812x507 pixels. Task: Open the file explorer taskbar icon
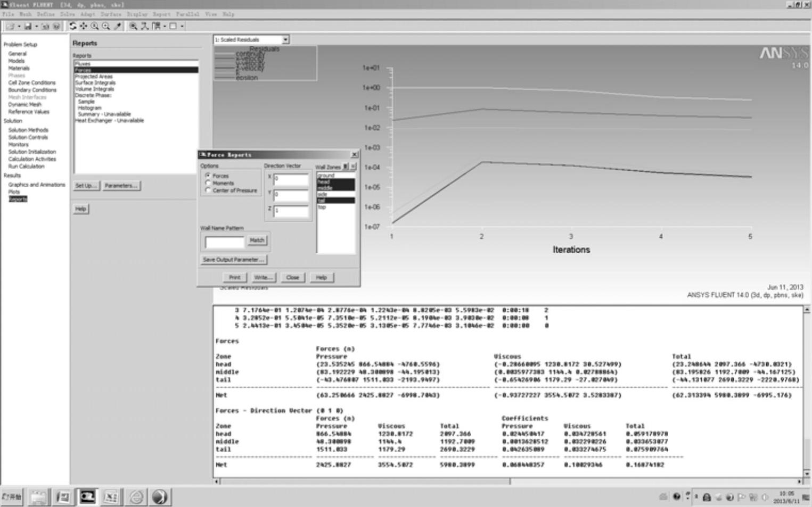coord(38,497)
